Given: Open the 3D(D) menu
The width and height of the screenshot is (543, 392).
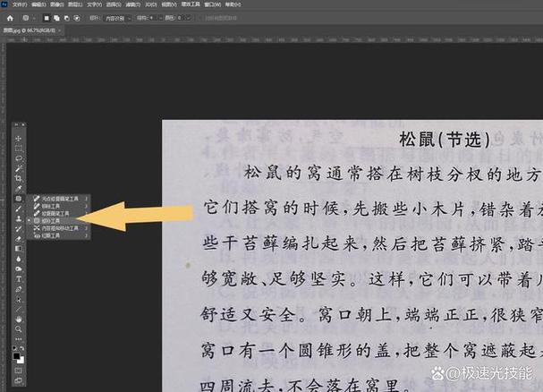Looking at the screenshot, I should 150,4.
